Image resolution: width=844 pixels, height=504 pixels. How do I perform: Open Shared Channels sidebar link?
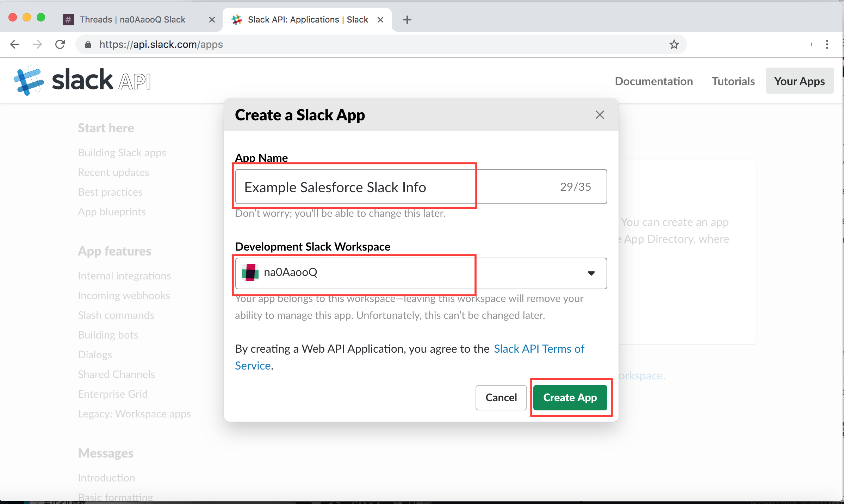pyautogui.click(x=116, y=374)
